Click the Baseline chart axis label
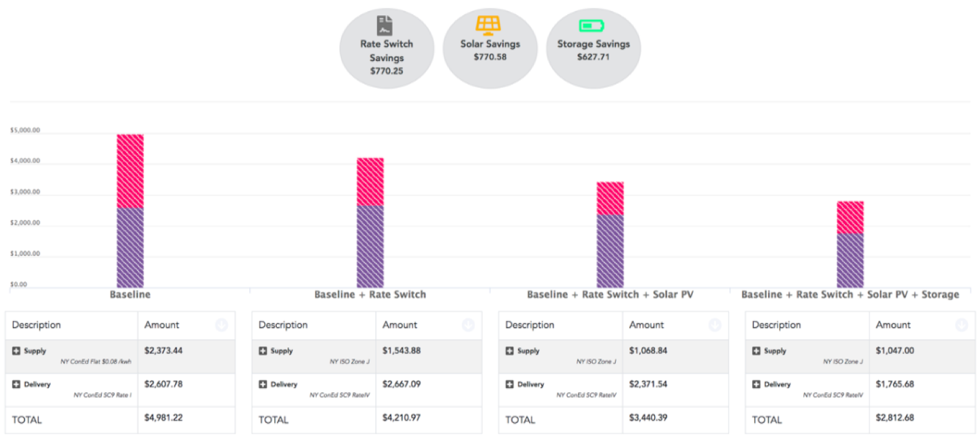 tap(129, 294)
